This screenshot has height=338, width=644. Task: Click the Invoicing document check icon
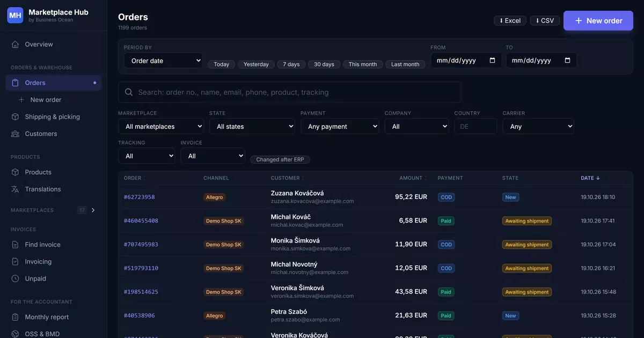15,262
